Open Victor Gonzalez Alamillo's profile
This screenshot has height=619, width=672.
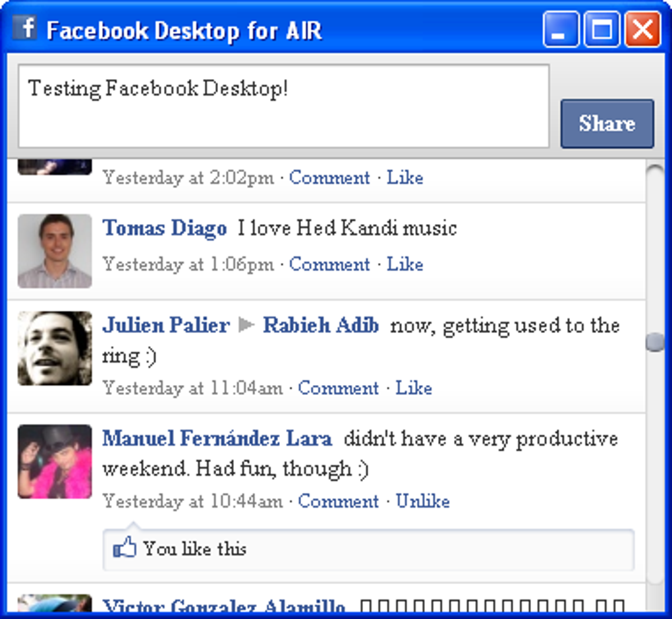pyautogui.click(x=224, y=604)
